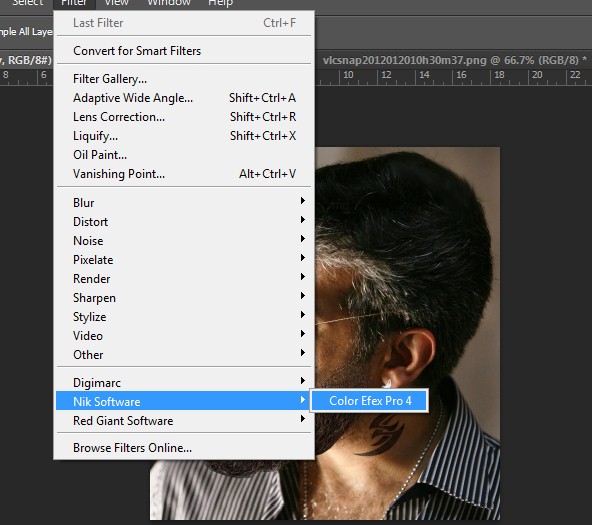Launch Color Efex Pro 4 plugin
Viewport: 592px width, 525px height.
[x=370, y=400]
